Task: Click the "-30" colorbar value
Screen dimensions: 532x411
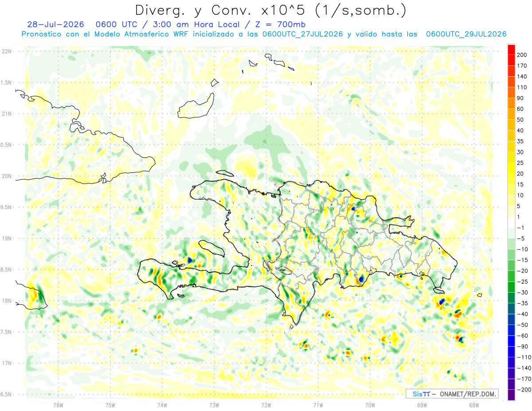Action: point(522,293)
